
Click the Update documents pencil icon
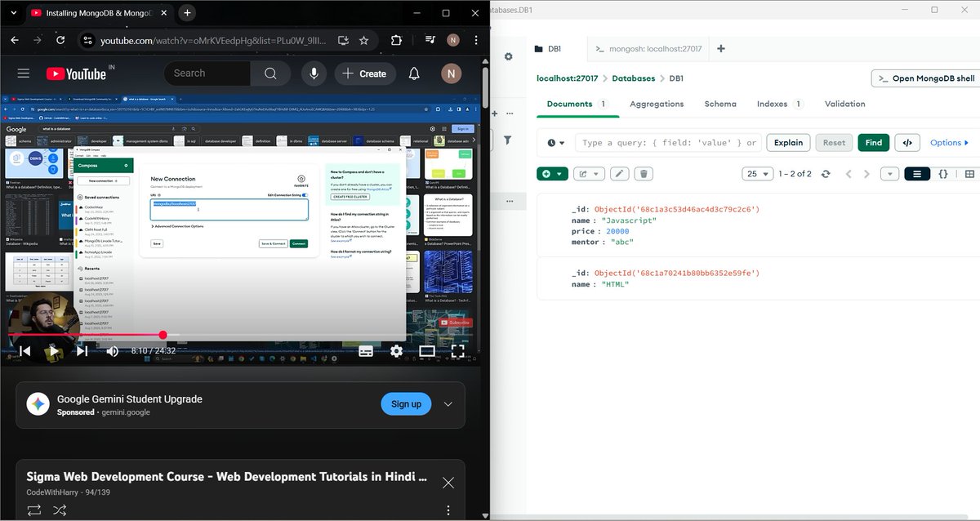(x=620, y=174)
